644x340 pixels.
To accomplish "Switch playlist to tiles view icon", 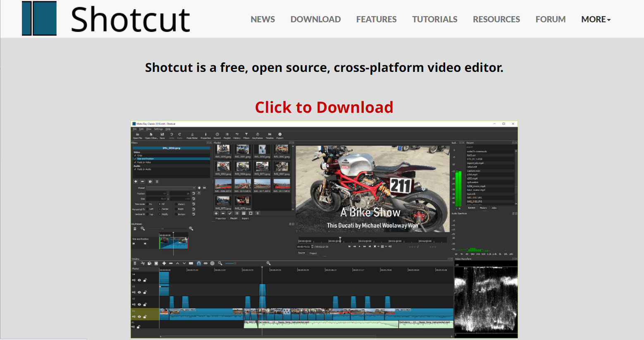I will point(243,214).
